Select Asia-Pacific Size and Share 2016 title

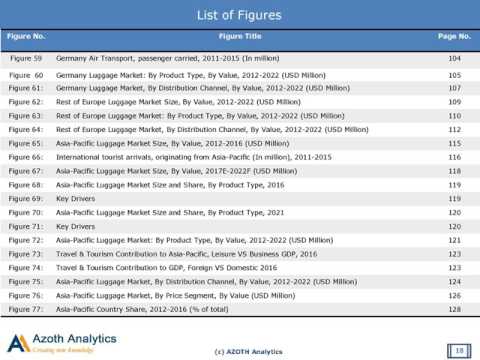[170, 185]
